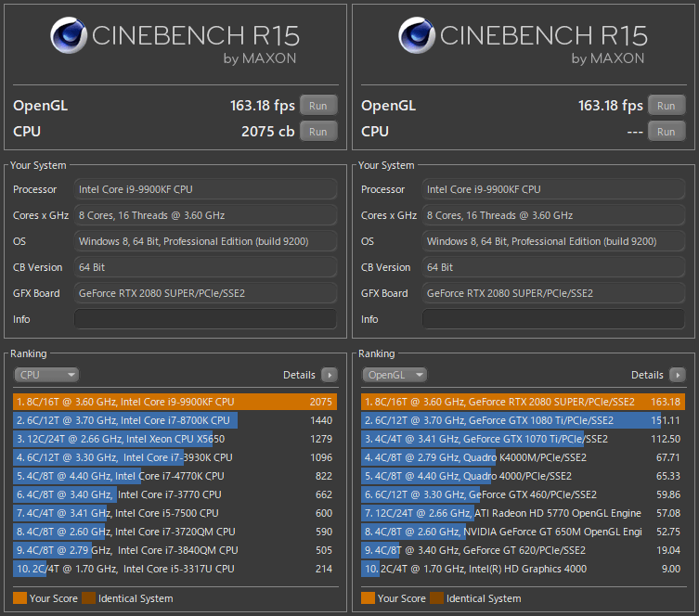Image resolution: width=699 pixels, height=616 pixels.
Task: Open the OpenGL ranking dropdown in right window
Action: point(395,375)
